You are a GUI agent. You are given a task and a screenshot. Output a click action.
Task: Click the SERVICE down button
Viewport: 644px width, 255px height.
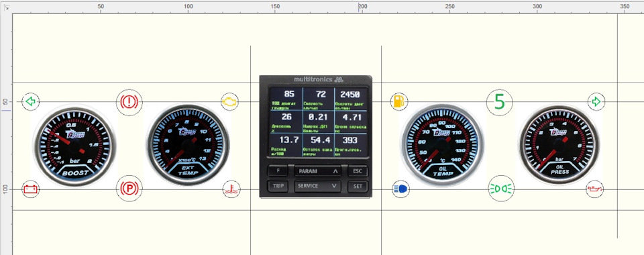pyautogui.click(x=318, y=186)
